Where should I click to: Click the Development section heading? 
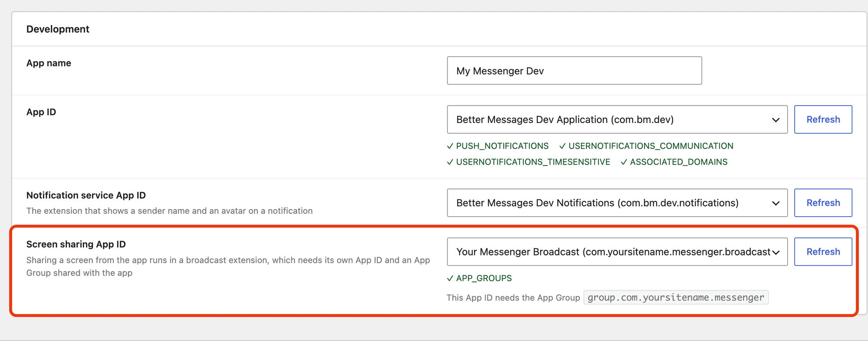coord(58,29)
